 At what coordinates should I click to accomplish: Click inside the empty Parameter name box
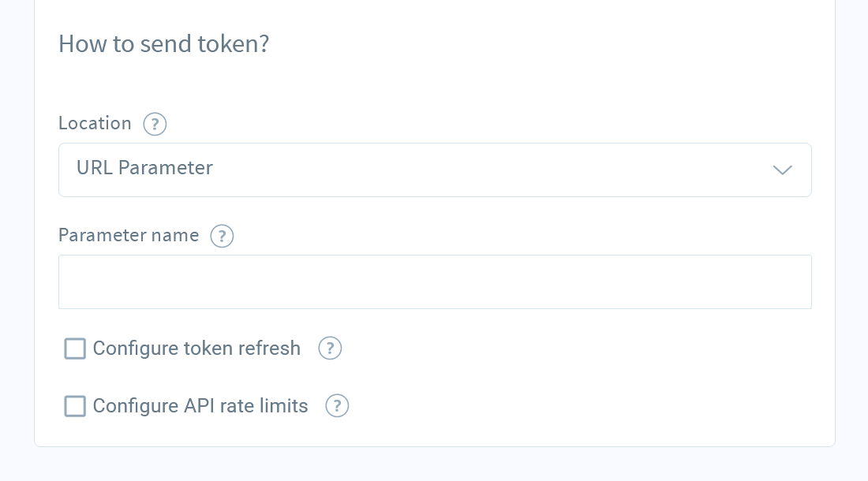[435, 282]
